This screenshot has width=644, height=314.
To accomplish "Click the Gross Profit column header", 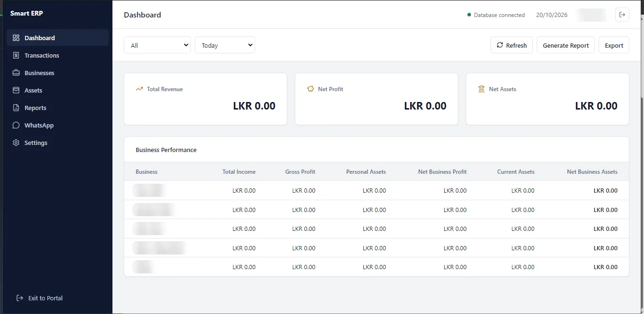I will coord(300,171).
